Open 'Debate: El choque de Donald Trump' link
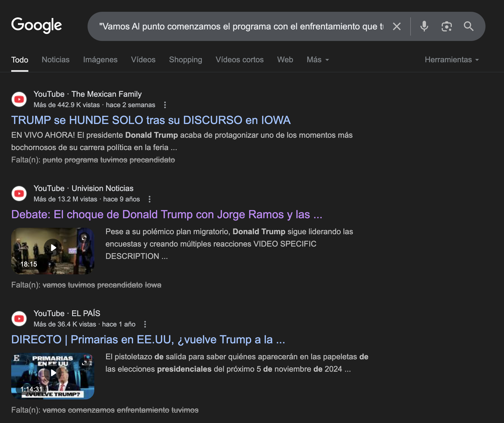Screen dimensions: 504x423 tap(167, 214)
